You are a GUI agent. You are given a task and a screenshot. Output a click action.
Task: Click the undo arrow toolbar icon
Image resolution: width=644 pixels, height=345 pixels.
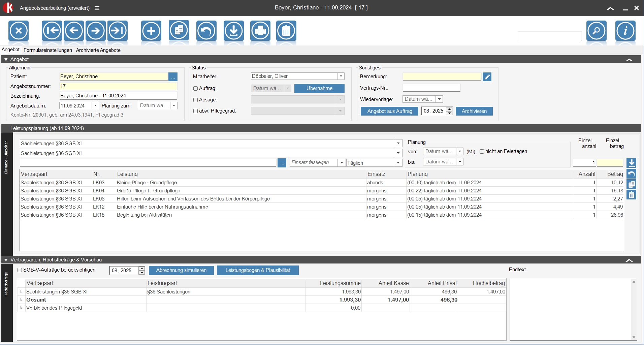[x=206, y=31]
